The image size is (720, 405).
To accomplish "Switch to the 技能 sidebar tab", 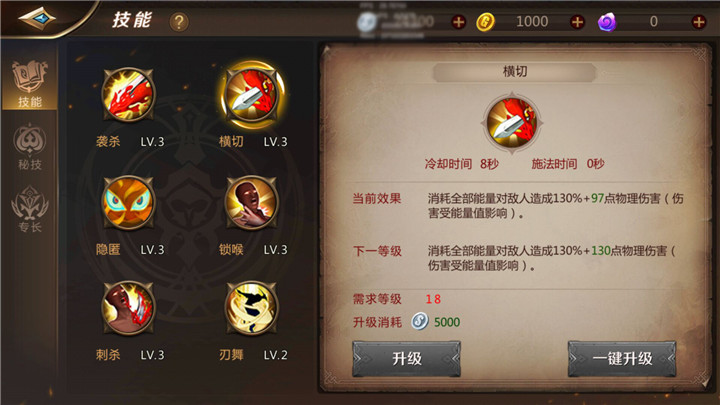I will tap(30, 84).
